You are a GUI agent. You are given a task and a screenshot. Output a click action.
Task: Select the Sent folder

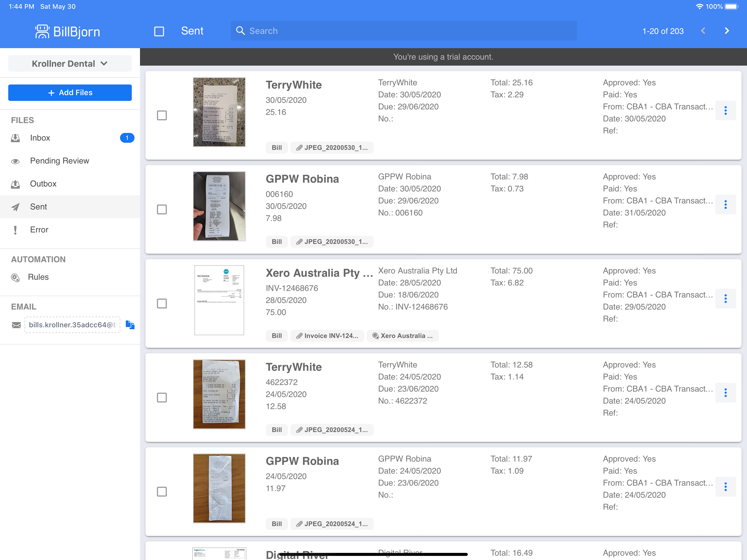tap(70, 207)
